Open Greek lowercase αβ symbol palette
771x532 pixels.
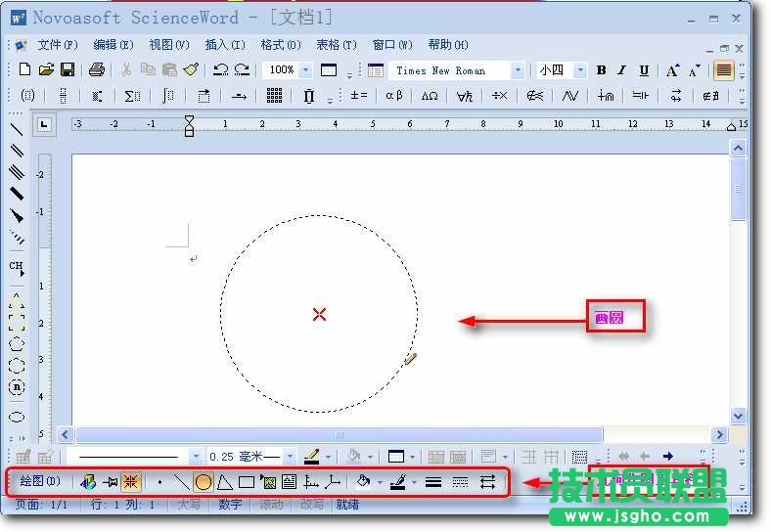click(x=394, y=96)
